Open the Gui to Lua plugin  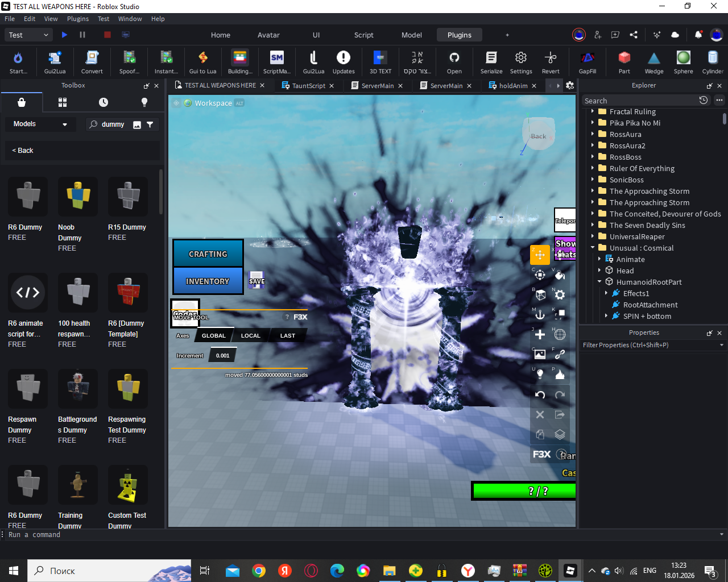coord(202,62)
